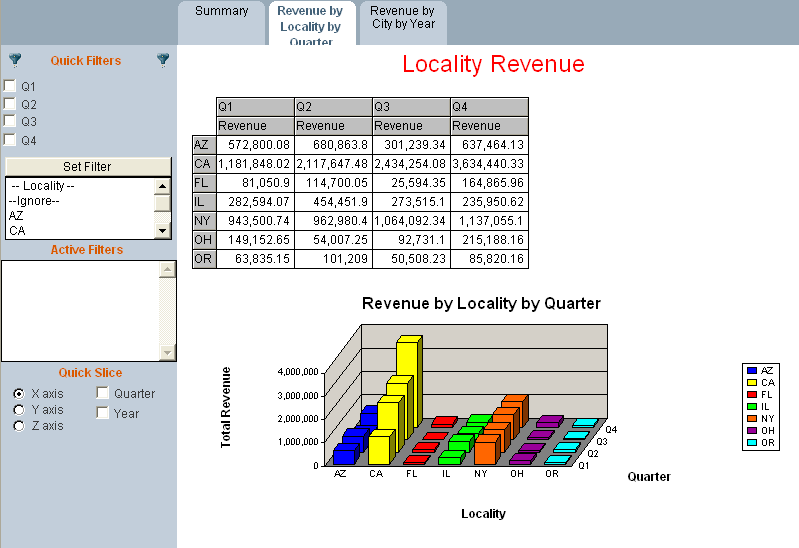The width and height of the screenshot is (799, 548).
Task: Click the IL row header in table
Action: coord(204,202)
